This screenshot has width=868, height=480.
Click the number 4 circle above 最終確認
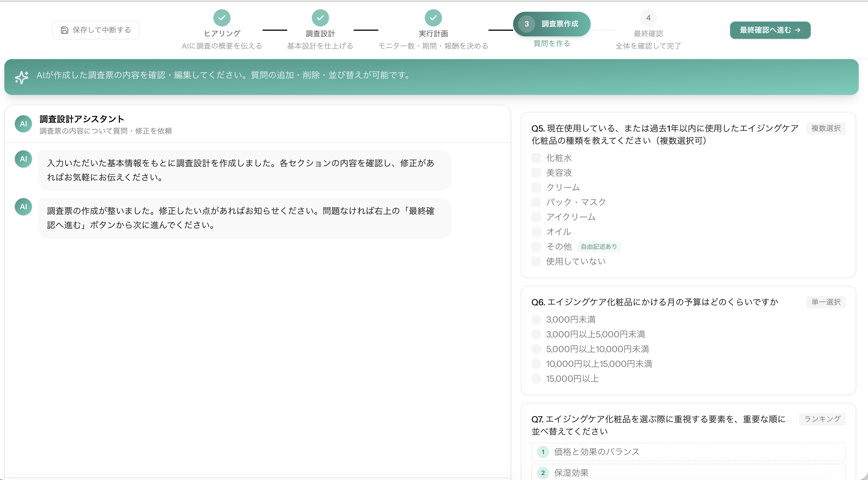tap(648, 18)
